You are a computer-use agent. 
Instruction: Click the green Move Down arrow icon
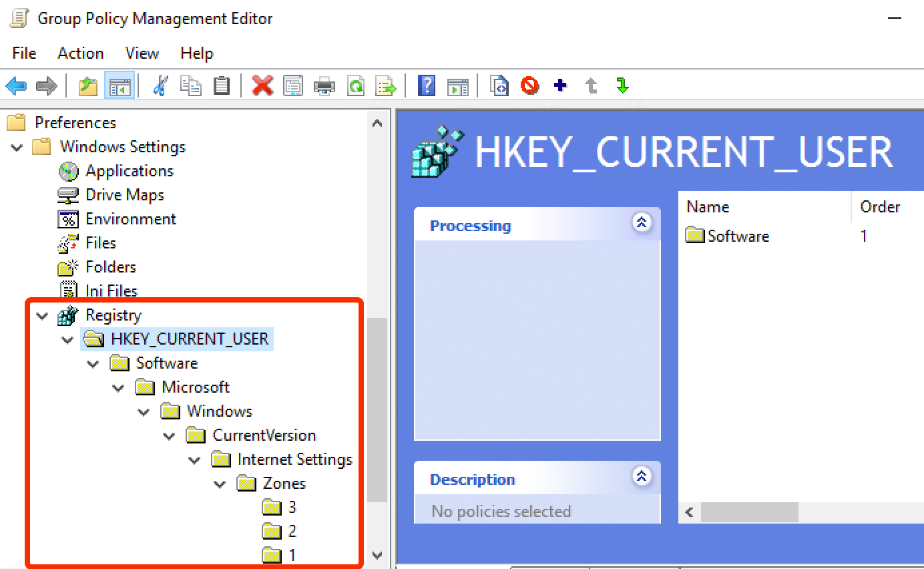tap(622, 85)
